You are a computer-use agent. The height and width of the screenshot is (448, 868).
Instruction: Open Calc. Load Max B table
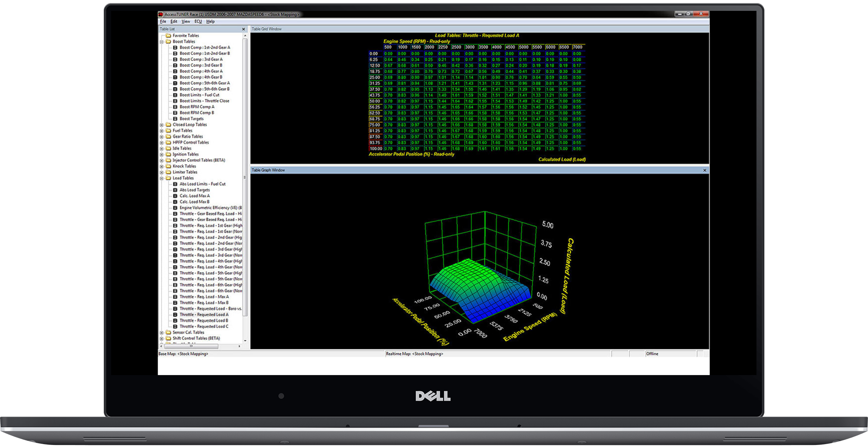194,202
